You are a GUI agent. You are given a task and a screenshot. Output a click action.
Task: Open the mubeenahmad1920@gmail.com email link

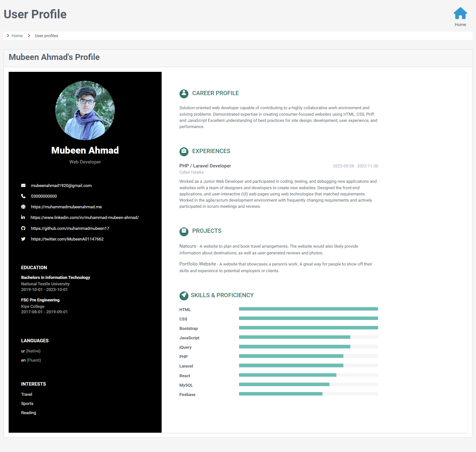[x=61, y=186]
